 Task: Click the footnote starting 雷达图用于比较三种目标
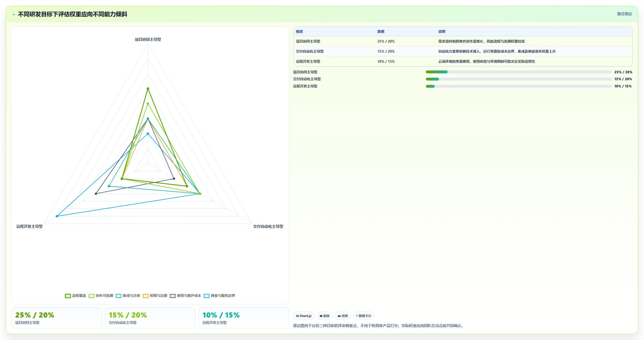(379, 326)
